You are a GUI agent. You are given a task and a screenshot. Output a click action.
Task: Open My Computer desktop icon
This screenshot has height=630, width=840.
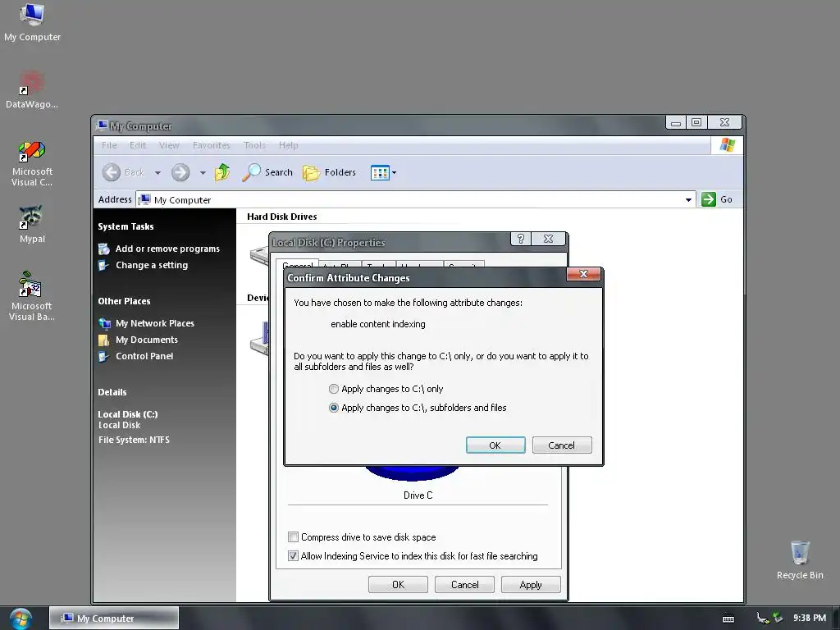pyautogui.click(x=32, y=22)
